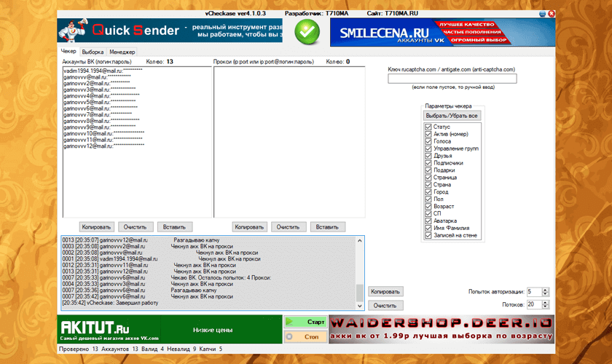
Task: Click the 'Капчи 5' status bar entry
Action: [x=211, y=349]
